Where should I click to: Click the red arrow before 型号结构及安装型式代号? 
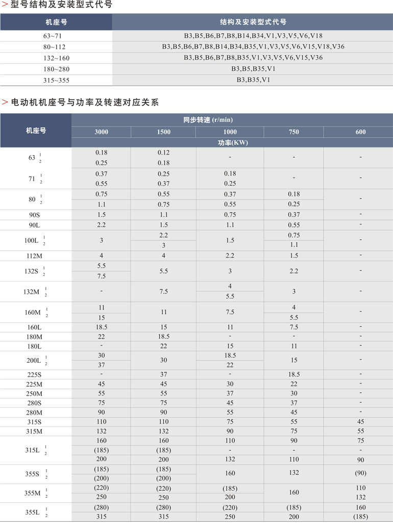pos(5,5)
